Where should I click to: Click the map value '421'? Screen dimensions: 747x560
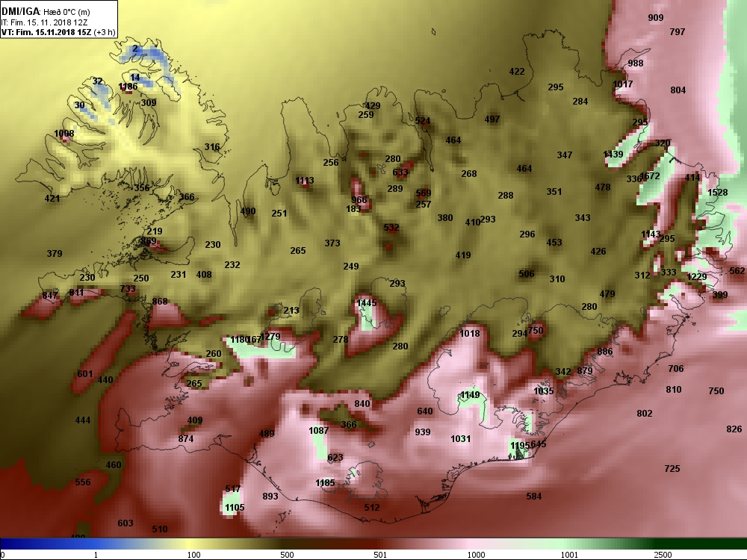[52, 199]
